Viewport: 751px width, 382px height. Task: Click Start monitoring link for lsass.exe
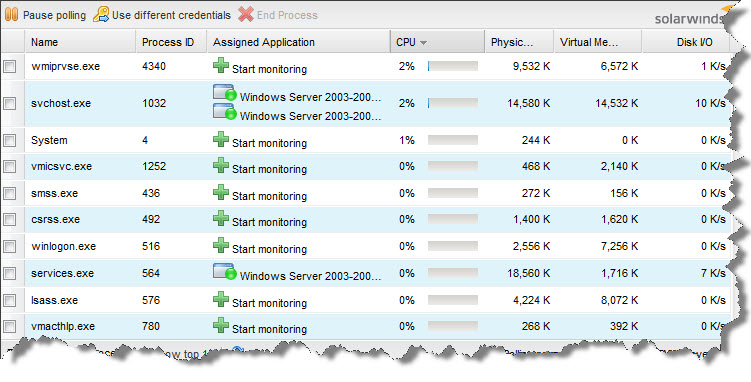tap(269, 303)
